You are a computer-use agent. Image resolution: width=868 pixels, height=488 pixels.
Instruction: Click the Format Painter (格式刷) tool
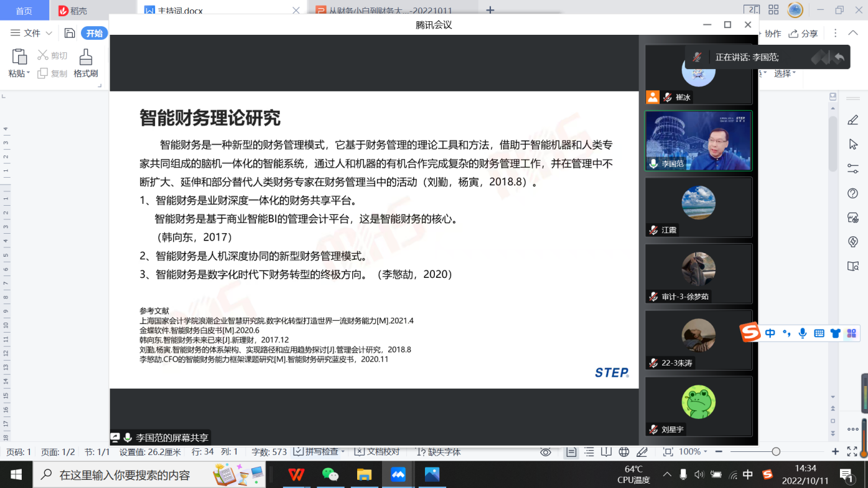(86, 63)
